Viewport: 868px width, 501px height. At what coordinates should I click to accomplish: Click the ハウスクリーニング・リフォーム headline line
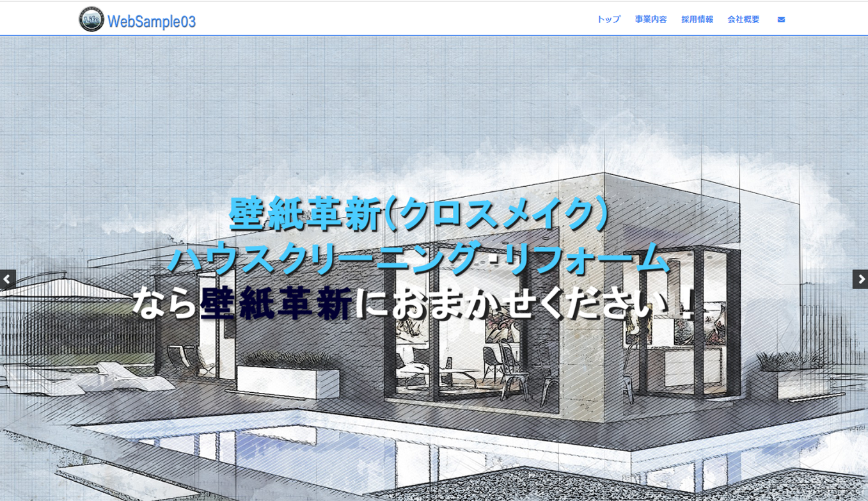[419, 259]
